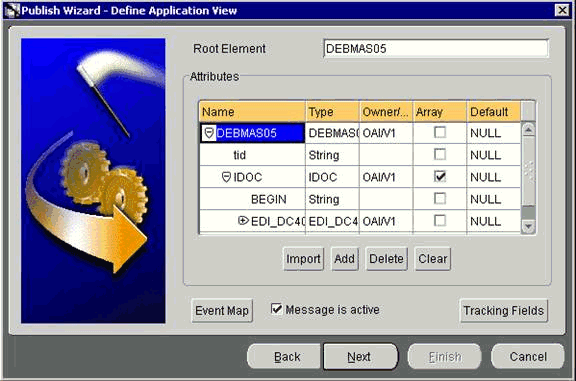
Task: Click the DEBMAS05 type cell
Action: (332, 133)
